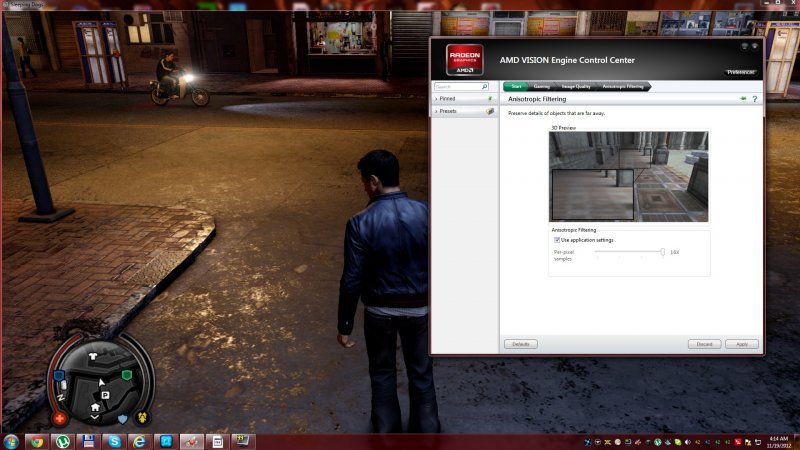Select the Anisotropic Filtering breadcrumb tab
Viewport: 800px width, 450px height.
(623, 86)
